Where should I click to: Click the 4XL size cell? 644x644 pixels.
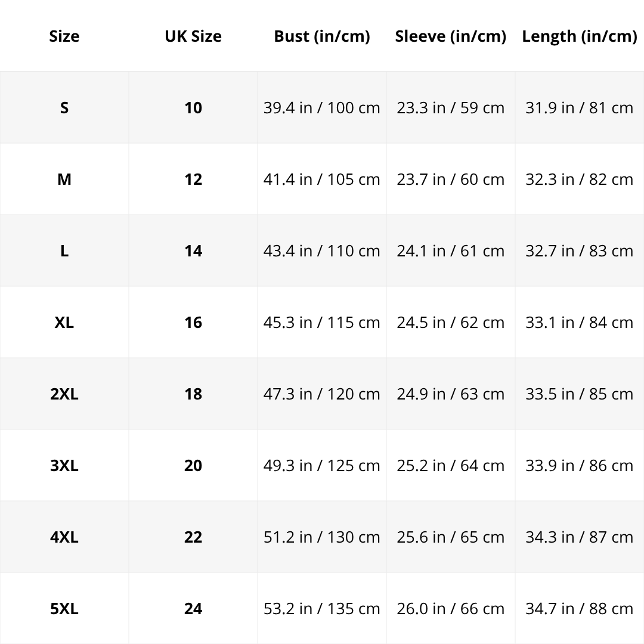[64, 537]
